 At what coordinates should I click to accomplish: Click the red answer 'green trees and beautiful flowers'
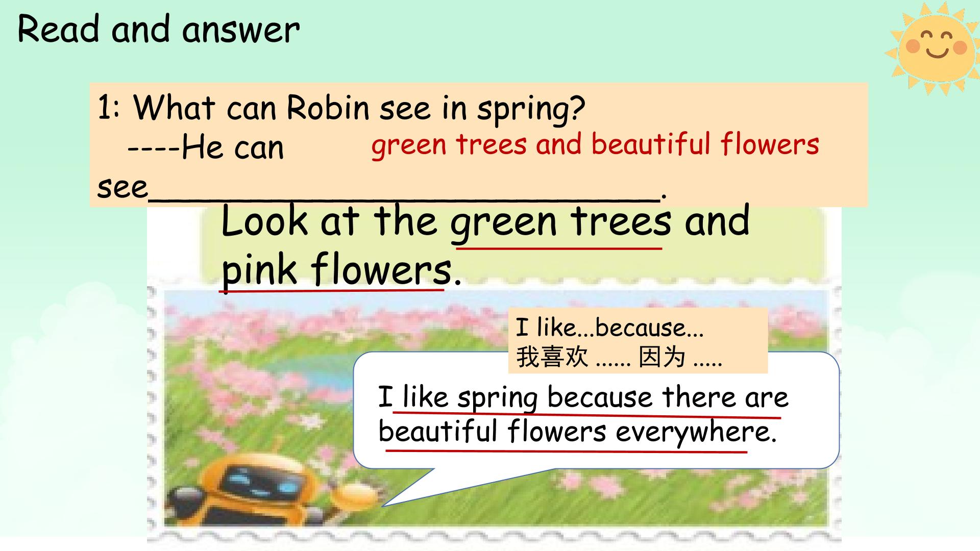pyautogui.click(x=595, y=144)
